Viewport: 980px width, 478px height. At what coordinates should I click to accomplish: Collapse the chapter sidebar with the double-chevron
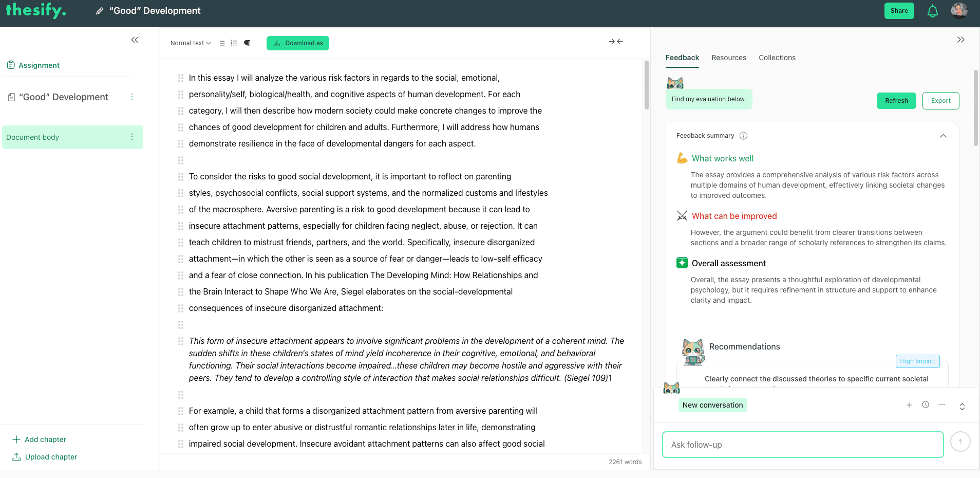pos(135,40)
